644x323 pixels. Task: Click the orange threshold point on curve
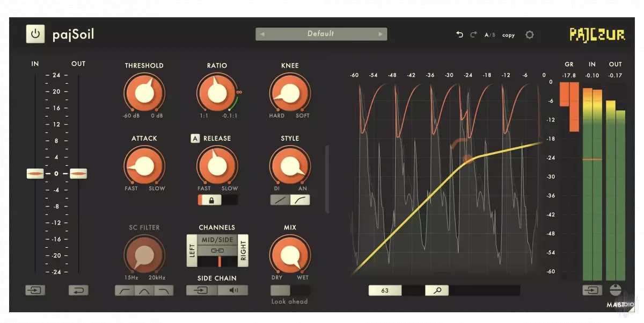[467, 159]
